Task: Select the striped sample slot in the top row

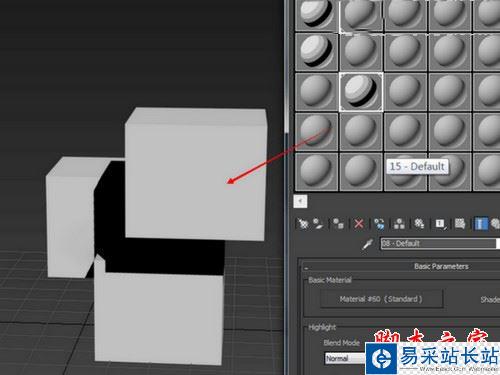Action: point(316,15)
